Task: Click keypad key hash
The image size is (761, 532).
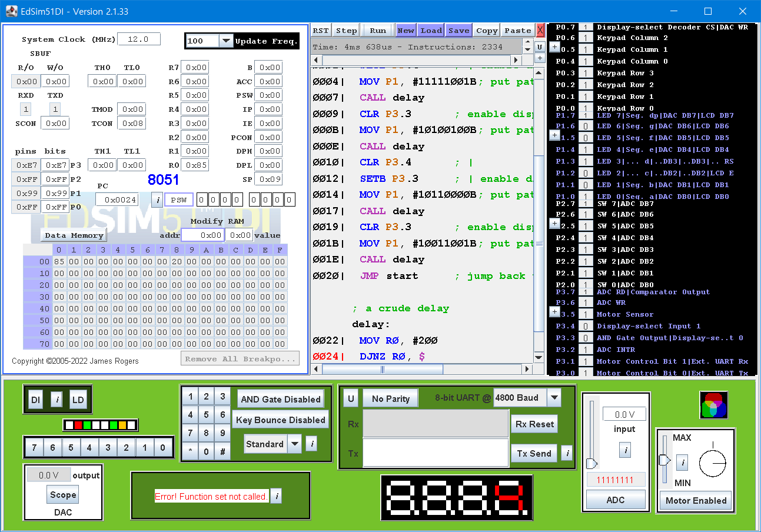Action: point(222,451)
